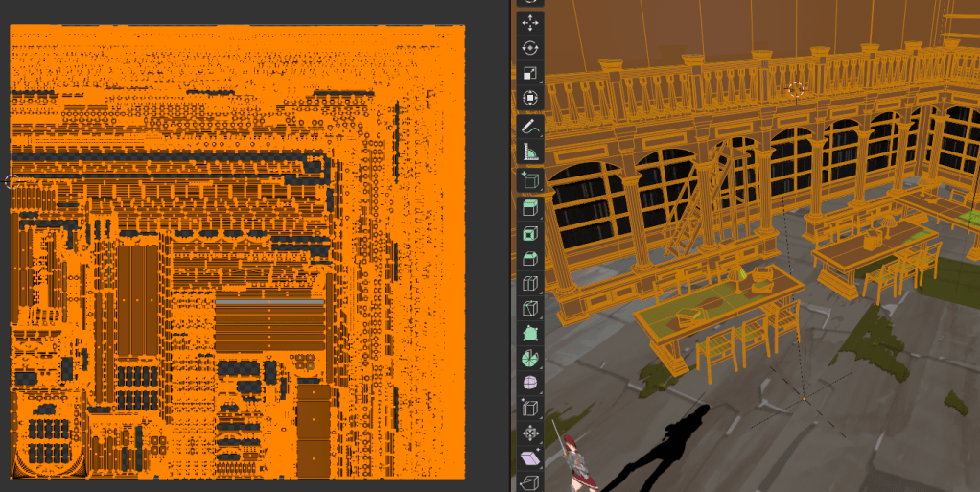Viewport: 980px width, 492px height.
Task: Click the 3D cursor on the balustrade
Action: pos(794,89)
